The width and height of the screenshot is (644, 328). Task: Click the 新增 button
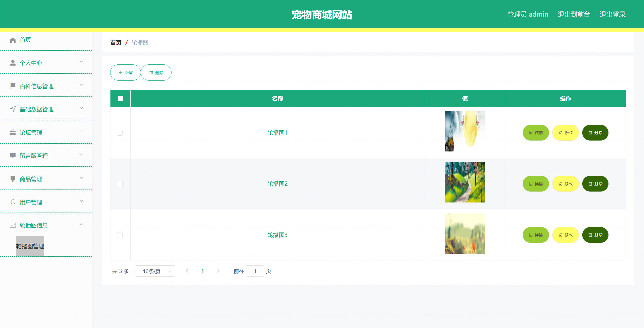(125, 72)
